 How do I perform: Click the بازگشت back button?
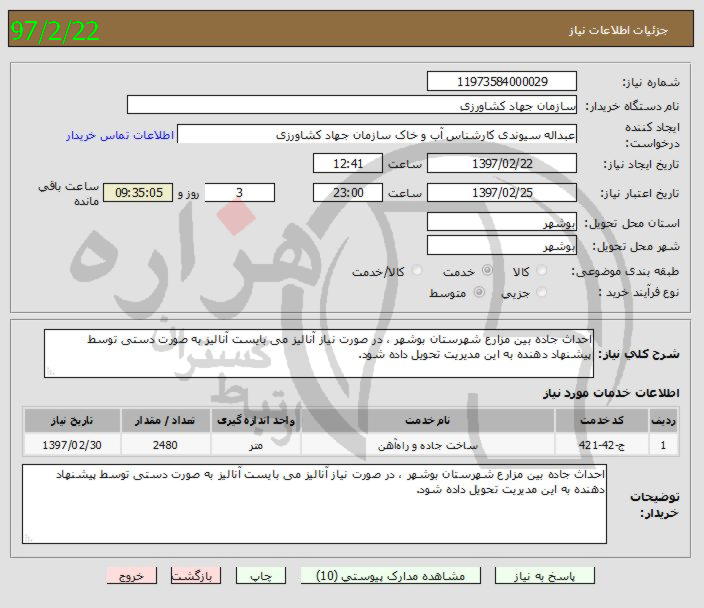[196, 576]
